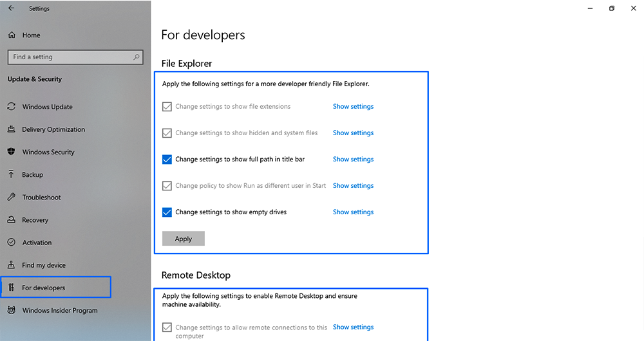This screenshot has width=644, height=341.
Task: Minimize the Settings window
Action: point(590,8)
